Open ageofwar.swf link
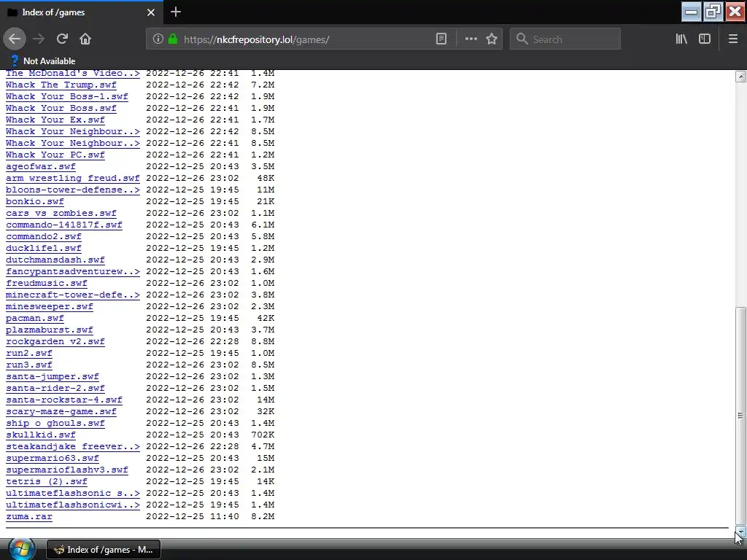Viewport: 747px width, 560px height. [41, 167]
